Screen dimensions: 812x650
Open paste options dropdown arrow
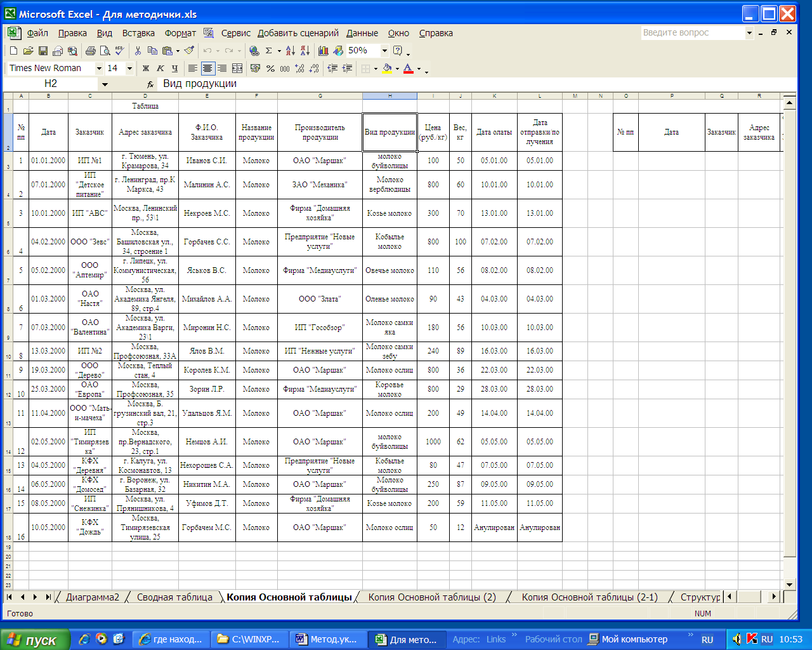(x=178, y=51)
